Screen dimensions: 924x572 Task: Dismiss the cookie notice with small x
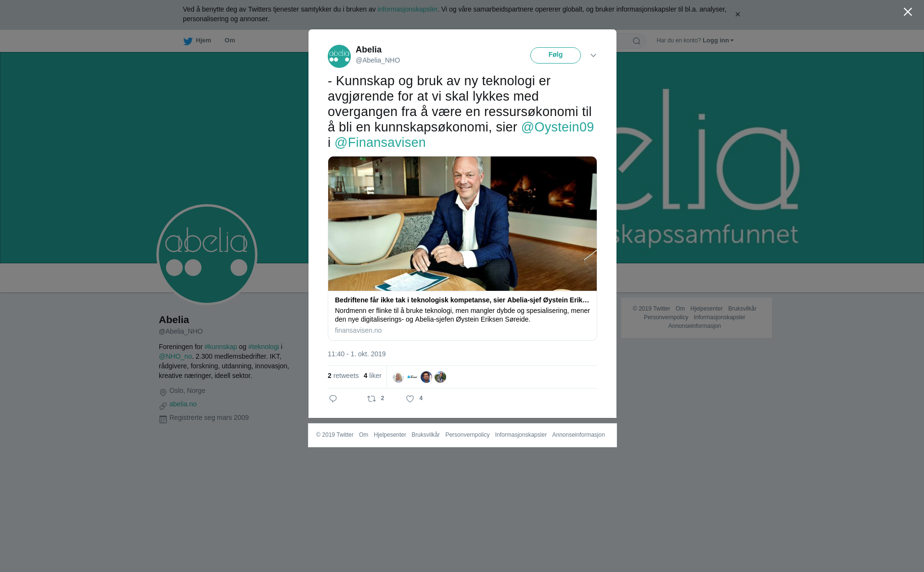point(737,14)
